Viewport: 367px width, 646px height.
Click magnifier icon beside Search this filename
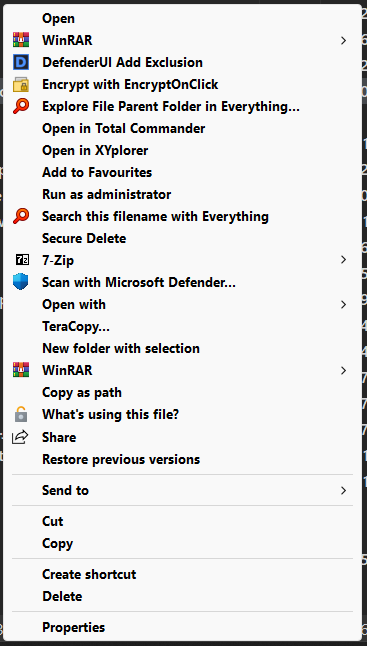pyautogui.click(x=21, y=216)
